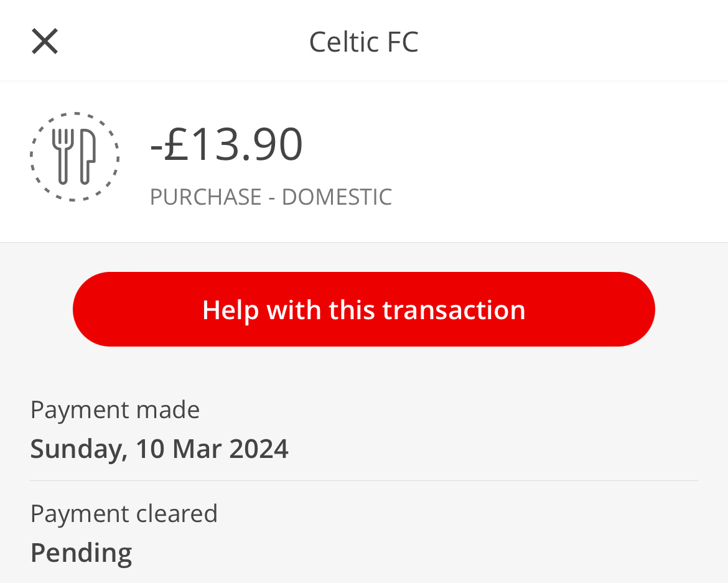Tap the fork symbol in the category icon

63,156
